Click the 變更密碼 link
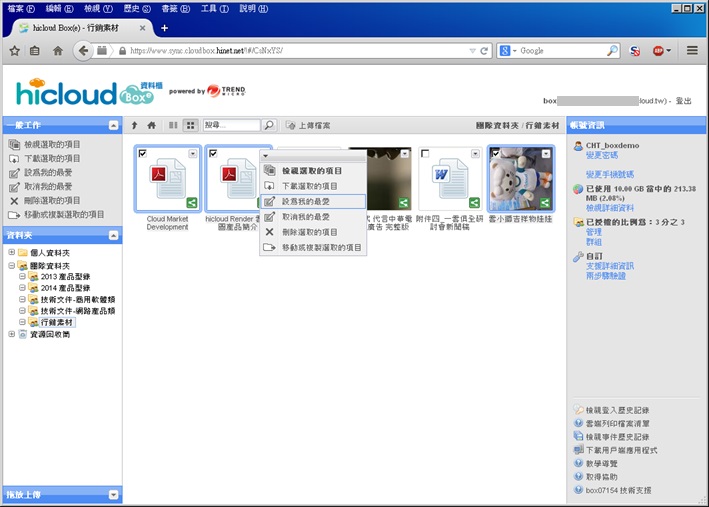 602,155
